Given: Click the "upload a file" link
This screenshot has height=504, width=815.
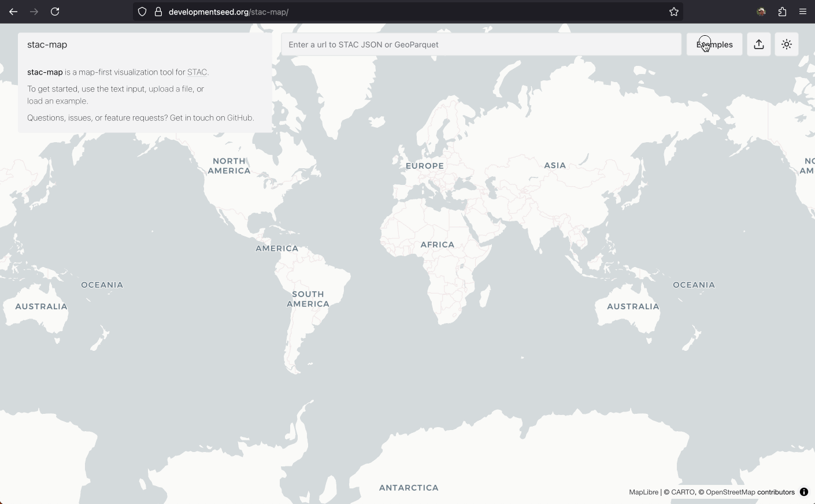Looking at the screenshot, I should (172, 89).
